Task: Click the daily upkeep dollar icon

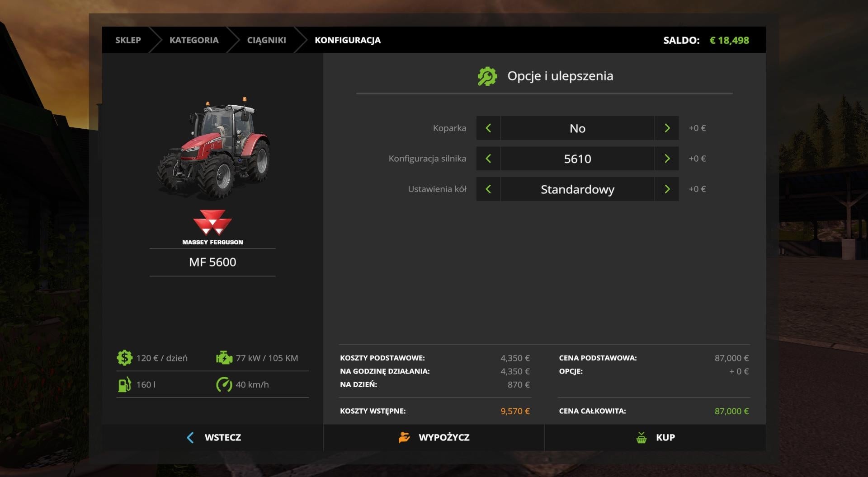Action: click(124, 358)
